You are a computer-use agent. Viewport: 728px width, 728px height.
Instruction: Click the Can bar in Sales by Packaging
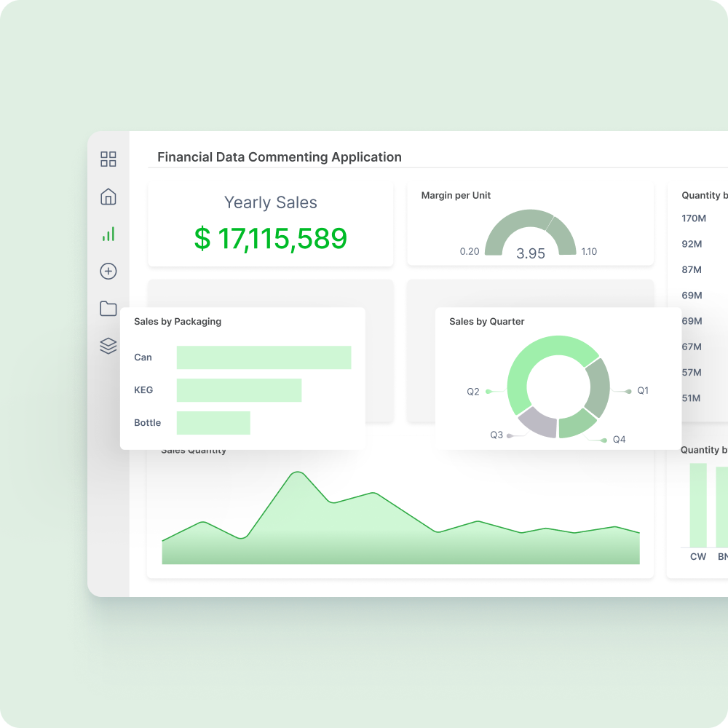click(x=264, y=357)
